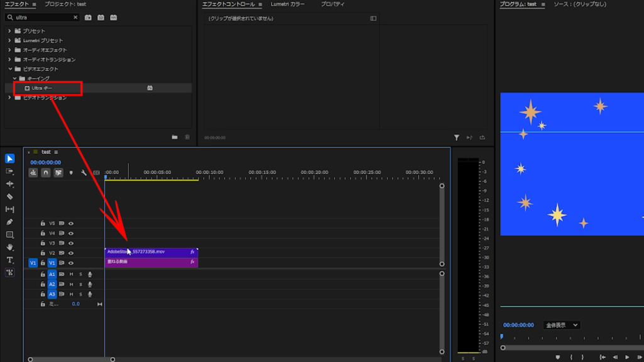Select the Pen tool
The height and width of the screenshot is (362, 644).
click(10, 222)
